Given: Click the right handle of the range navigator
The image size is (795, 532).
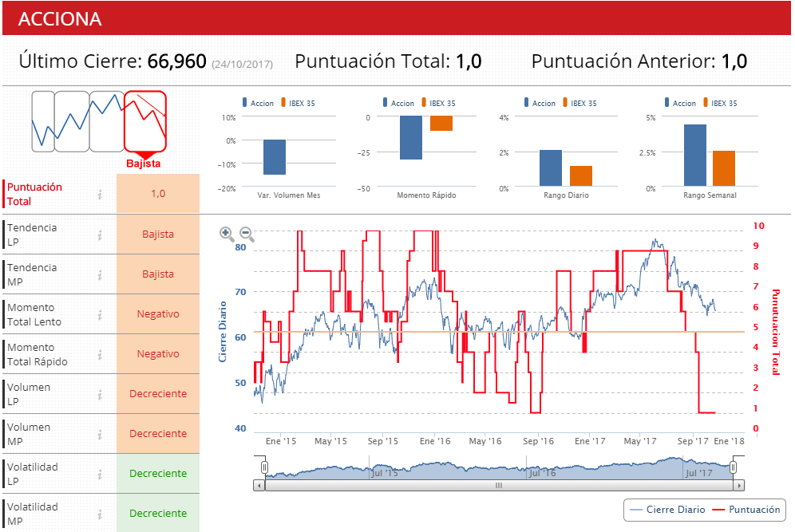Looking at the screenshot, I should [734, 467].
